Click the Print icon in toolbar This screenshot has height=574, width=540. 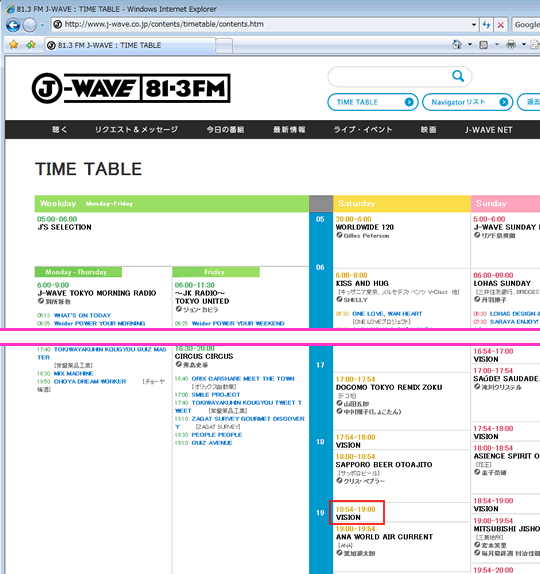(511, 45)
